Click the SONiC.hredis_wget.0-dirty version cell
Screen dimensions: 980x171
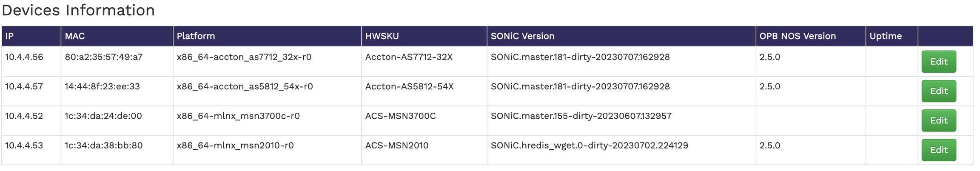tap(589, 145)
